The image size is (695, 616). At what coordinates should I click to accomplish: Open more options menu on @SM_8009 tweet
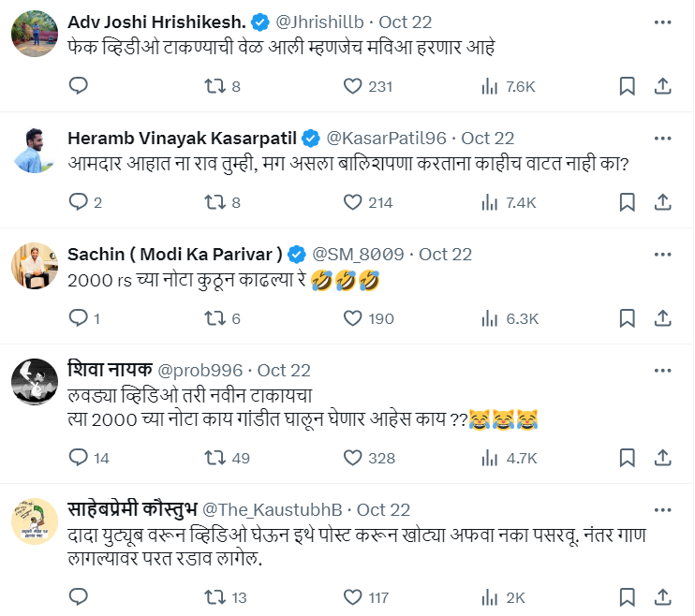[663, 255]
